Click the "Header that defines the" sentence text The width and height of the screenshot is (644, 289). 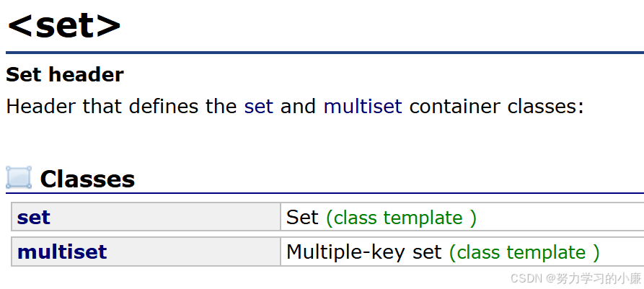coord(121,107)
